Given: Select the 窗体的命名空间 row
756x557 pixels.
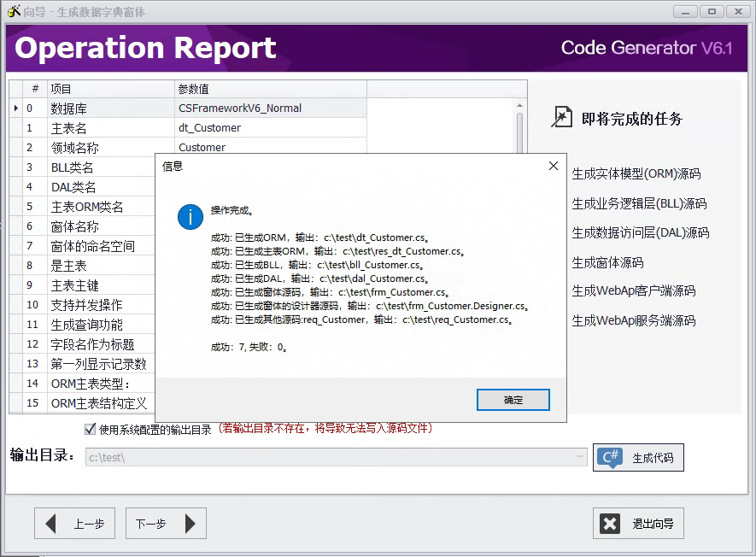Looking at the screenshot, I should tap(101, 246).
